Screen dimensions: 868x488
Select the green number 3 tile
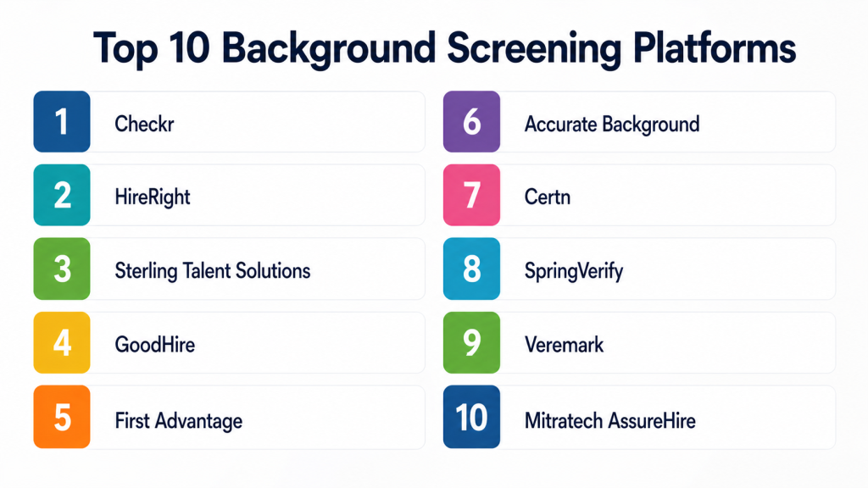(x=61, y=269)
